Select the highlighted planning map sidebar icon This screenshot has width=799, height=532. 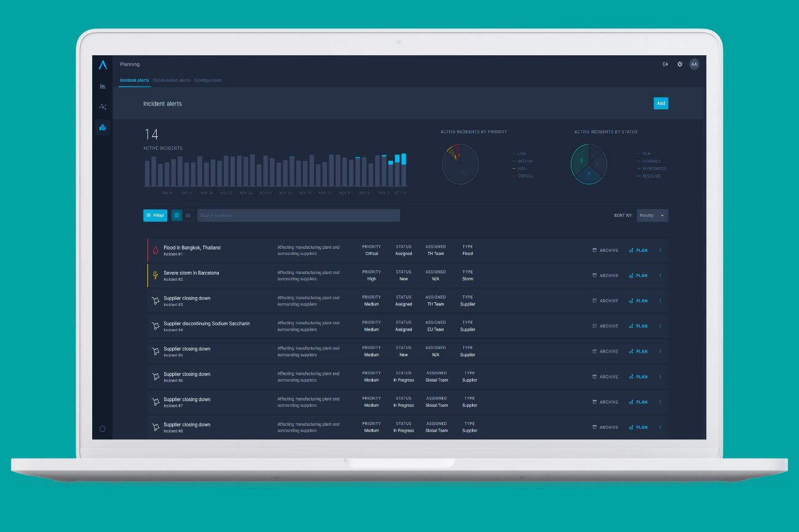click(103, 128)
